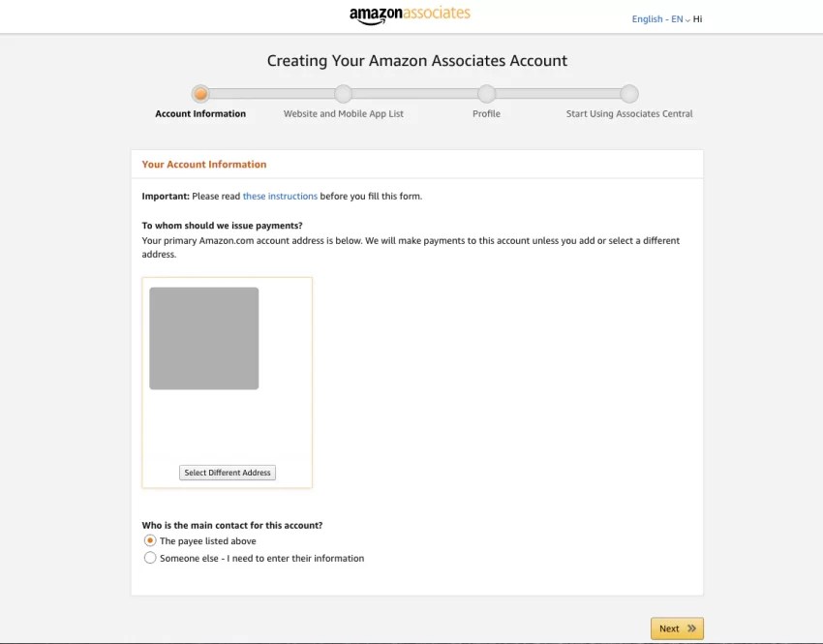Click the Hi greeting in the header
Viewport: 823px width, 644px height.
pyautogui.click(x=696, y=18)
